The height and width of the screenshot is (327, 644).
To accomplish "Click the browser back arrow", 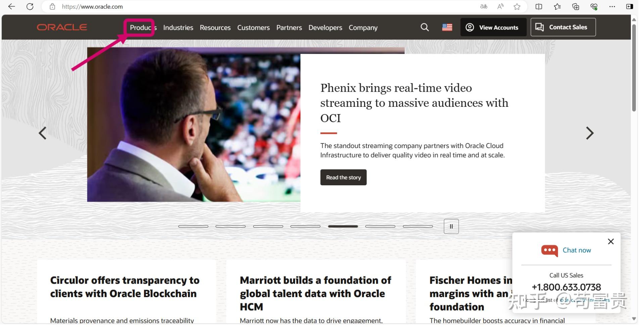I will coord(11,6).
